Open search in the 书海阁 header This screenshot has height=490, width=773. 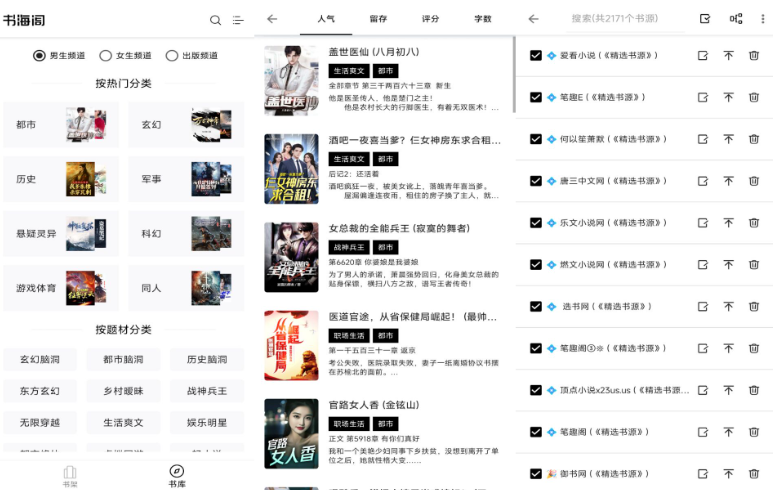[x=215, y=20]
